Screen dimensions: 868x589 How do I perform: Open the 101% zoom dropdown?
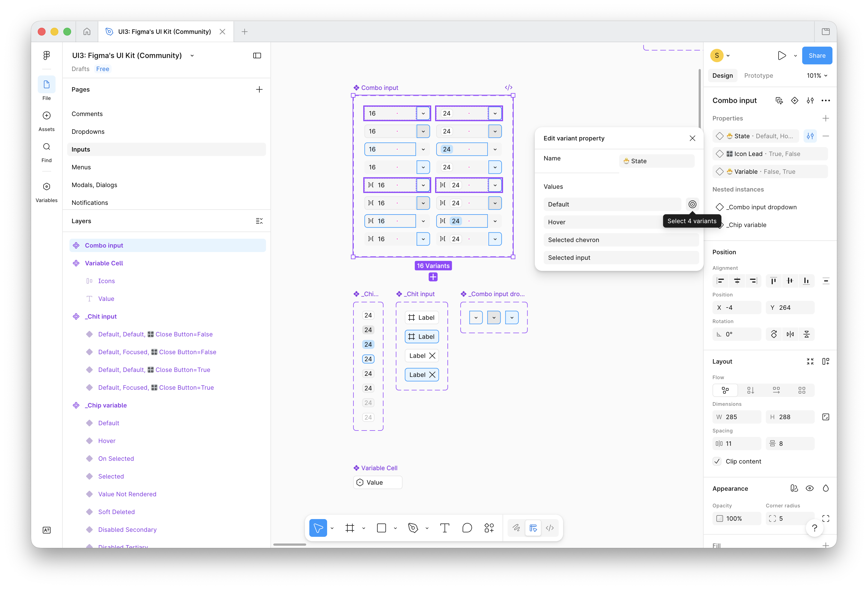click(x=817, y=75)
